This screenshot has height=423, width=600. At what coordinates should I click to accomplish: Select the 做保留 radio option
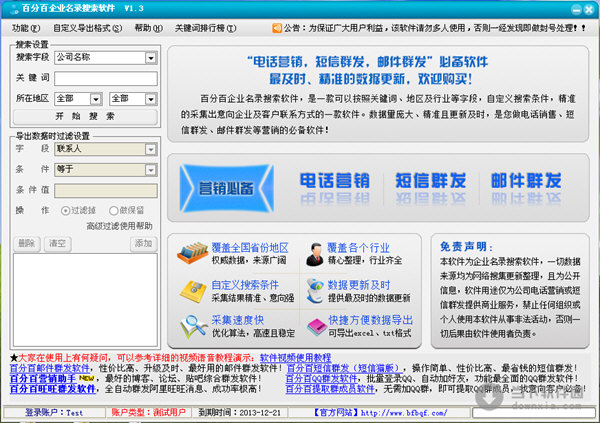click(114, 211)
